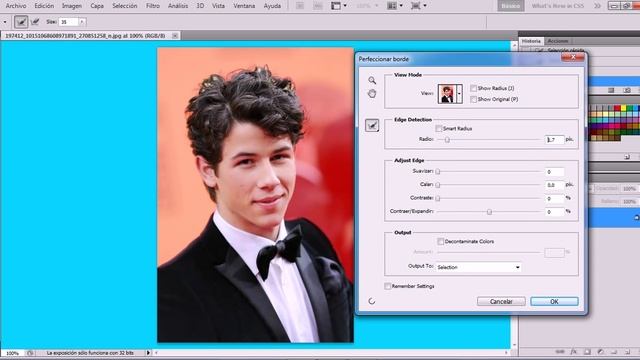Image resolution: width=640 pixels, height=360 pixels.
Task: Click the status bar zoom preview icon
Action: pyautogui.click(x=30, y=353)
